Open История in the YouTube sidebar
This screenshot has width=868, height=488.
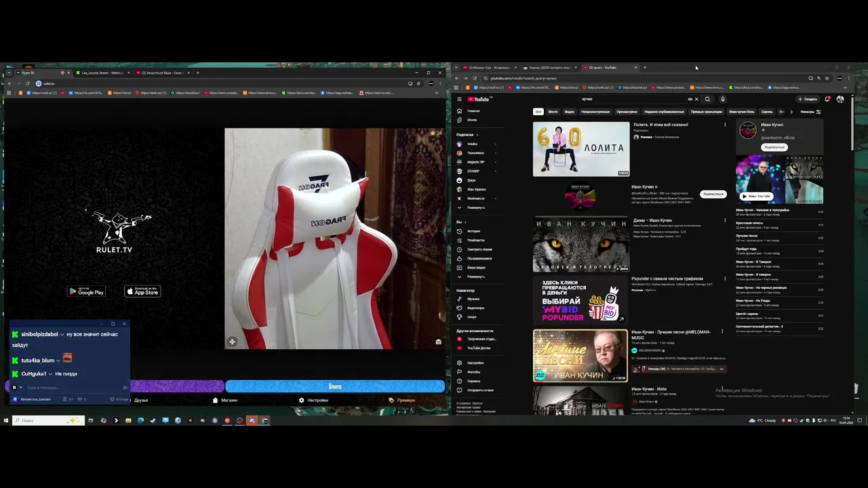tap(472, 231)
